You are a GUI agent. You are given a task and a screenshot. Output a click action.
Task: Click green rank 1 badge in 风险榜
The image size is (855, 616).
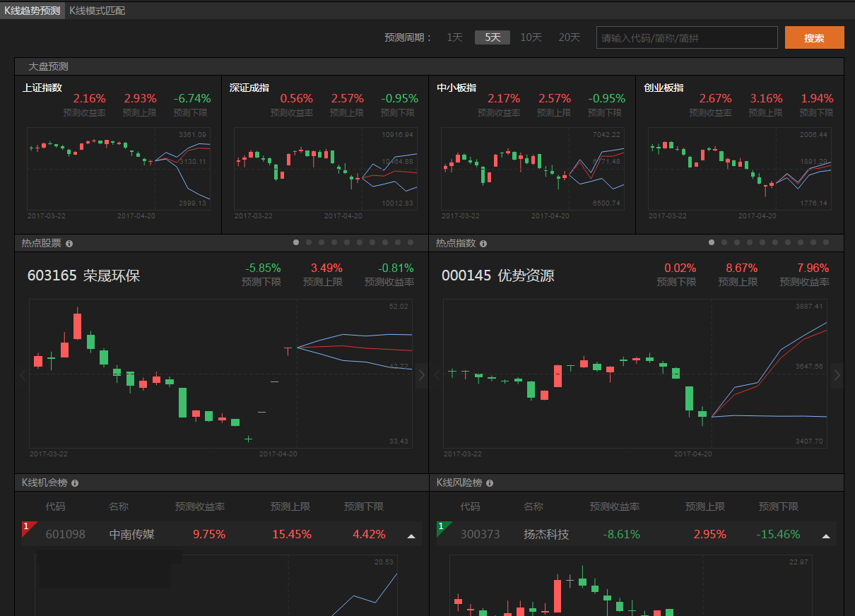(443, 528)
